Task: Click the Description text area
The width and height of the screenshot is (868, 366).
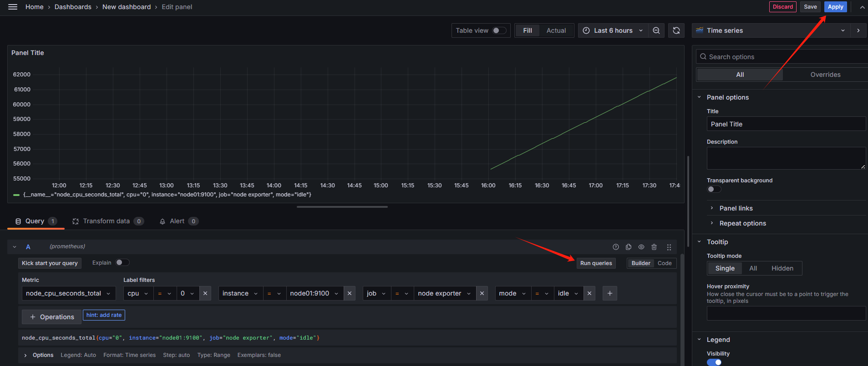Action: pyautogui.click(x=786, y=158)
